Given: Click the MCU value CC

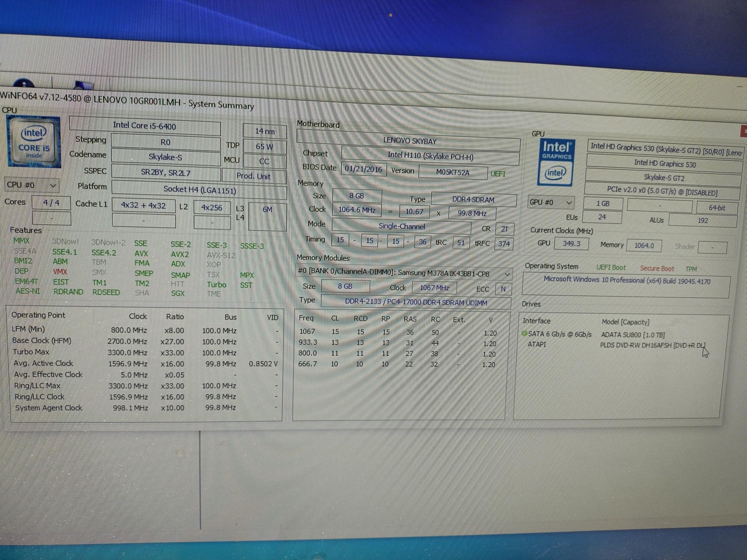Looking at the screenshot, I should click(264, 161).
